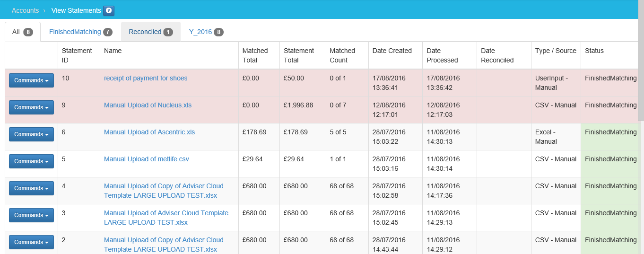The image size is (644, 254).
Task: Open the Accounts breadcrumb link
Action: (x=25, y=10)
